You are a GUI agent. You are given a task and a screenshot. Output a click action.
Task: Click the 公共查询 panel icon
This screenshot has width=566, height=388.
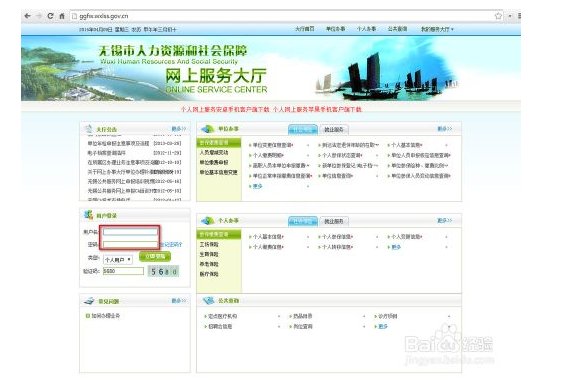point(208,300)
